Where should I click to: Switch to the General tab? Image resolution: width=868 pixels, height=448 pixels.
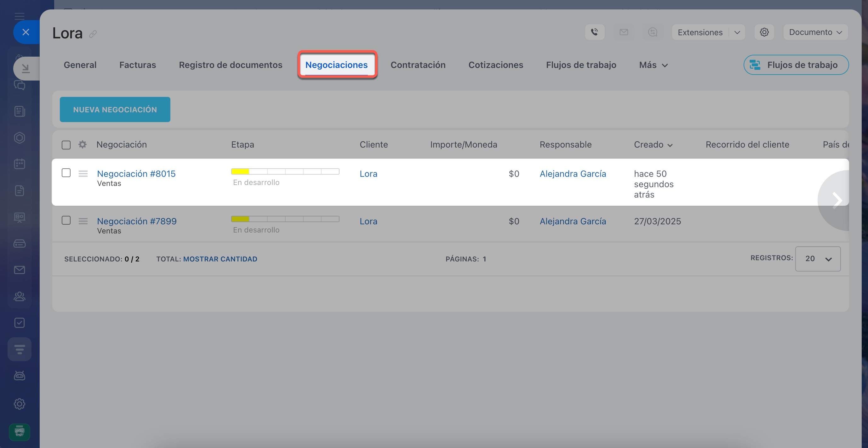[x=80, y=65]
